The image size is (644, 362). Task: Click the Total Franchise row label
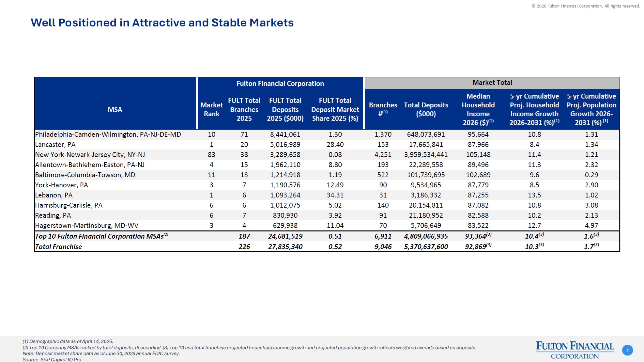pyautogui.click(x=58, y=247)
